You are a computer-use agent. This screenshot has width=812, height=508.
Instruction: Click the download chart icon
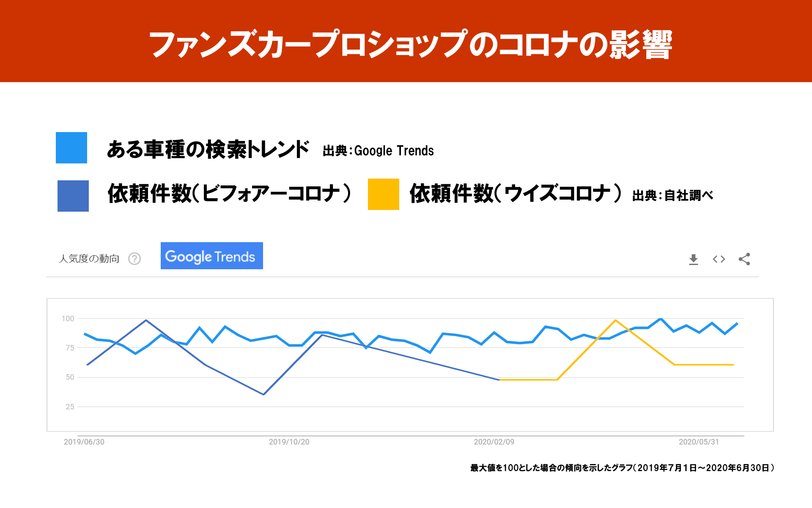coord(694,259)
